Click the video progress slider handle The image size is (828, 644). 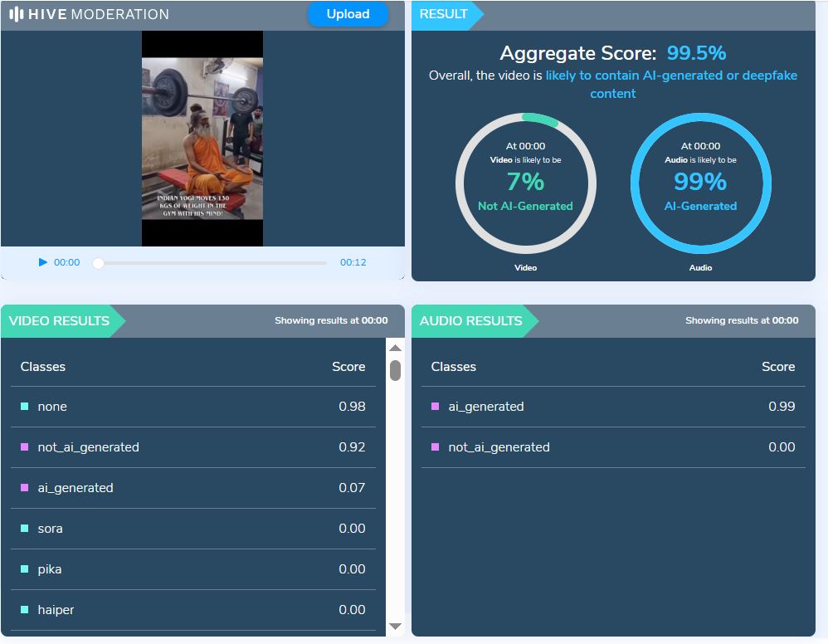click(x=98, y=263)
